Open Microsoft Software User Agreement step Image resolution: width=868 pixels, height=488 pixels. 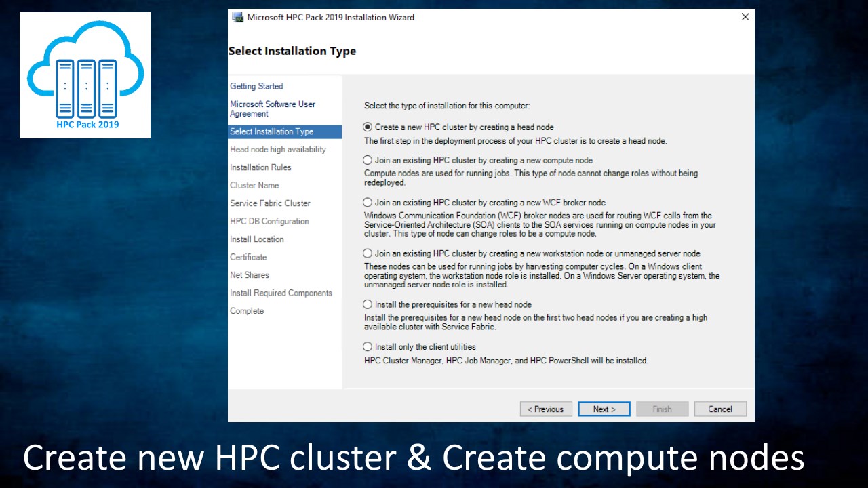pyautogui.click(x=273, y=109)
